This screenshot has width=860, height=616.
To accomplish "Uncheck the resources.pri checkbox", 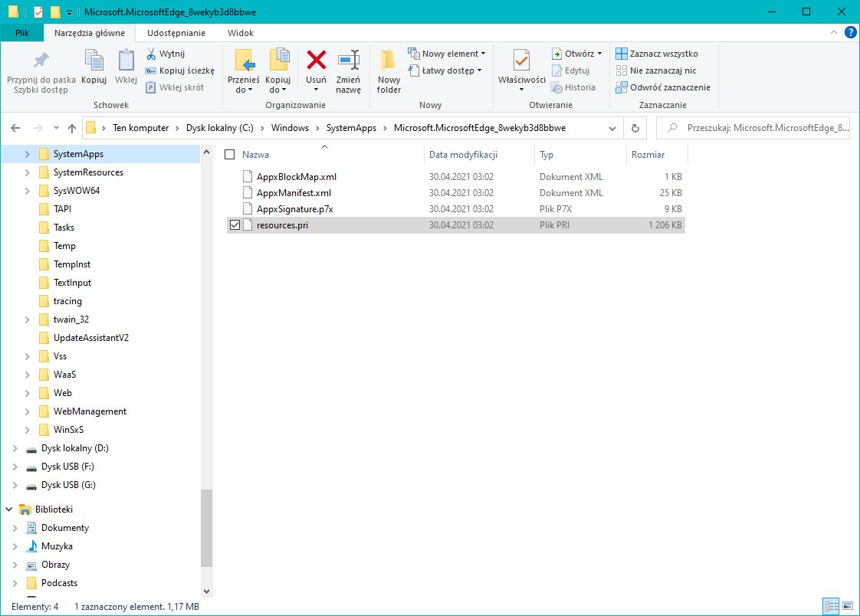I will coord(235,224).
